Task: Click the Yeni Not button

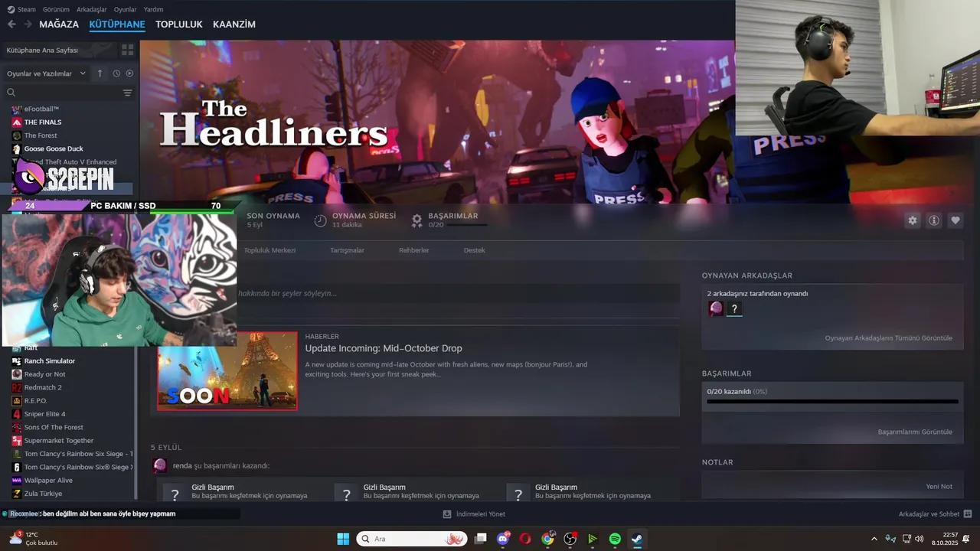Action: click(939, 487)
